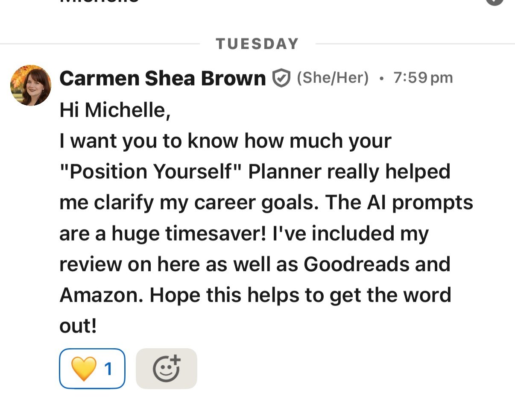Open Carmen Shea Brown's name link
Screen dimensions: 515x420
click(162, 78)
